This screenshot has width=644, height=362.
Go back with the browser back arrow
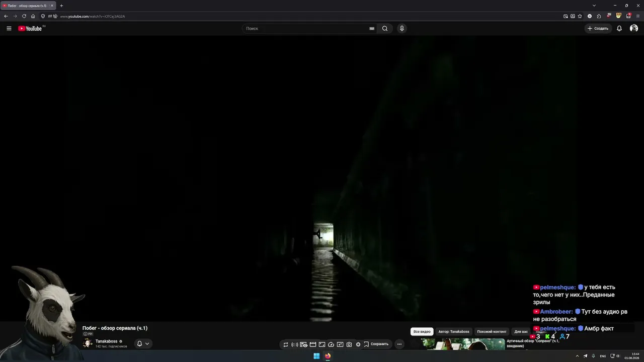pos(6,16)
